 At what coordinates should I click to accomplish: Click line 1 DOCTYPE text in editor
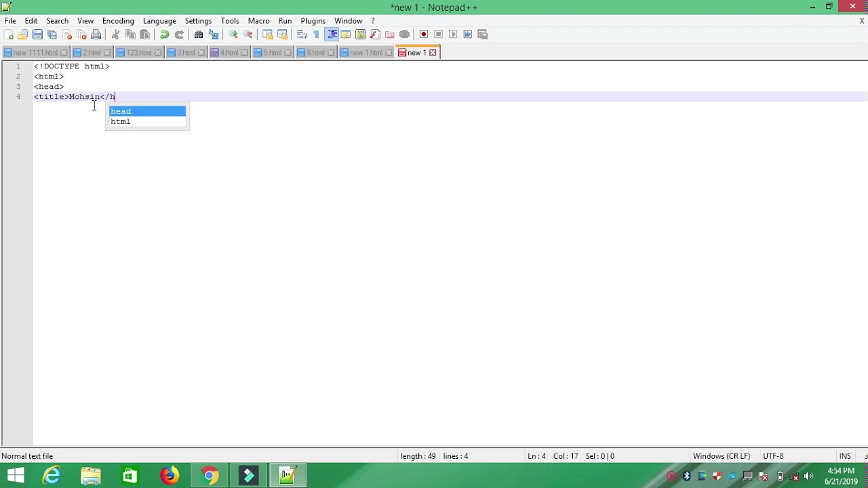click(x=72, y=66)
